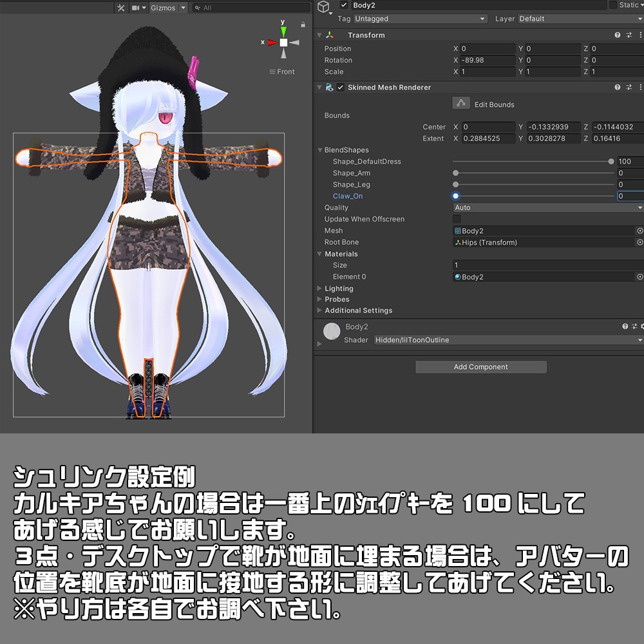Click the Rotation X field showing -89.98

tap(488, 60)
